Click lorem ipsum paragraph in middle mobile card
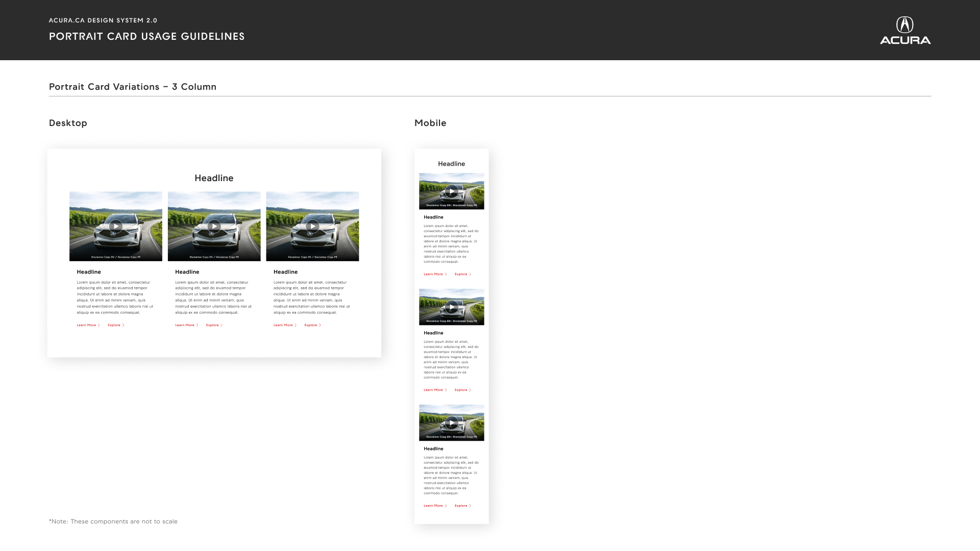The height and width of the screenshot is (551, 980). coord(451,360)
